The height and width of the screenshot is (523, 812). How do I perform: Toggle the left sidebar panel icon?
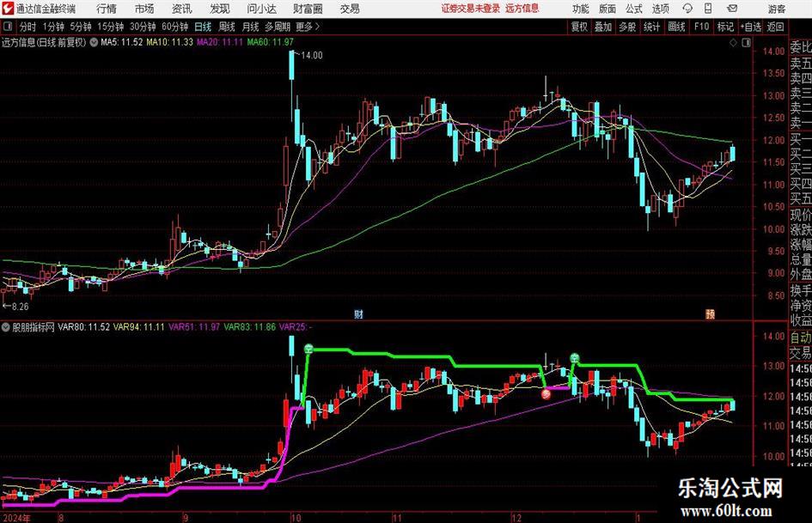[x=8, y=27]
